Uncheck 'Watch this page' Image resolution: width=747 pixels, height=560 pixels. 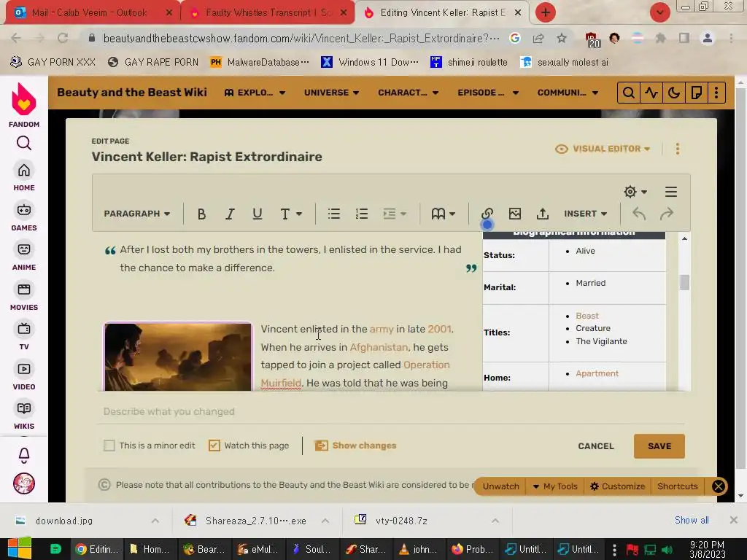tap(214, 446)
